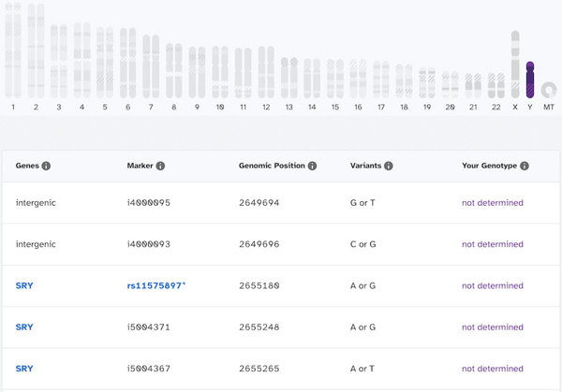Open chromosome 9 icon
This screenshot has width=562, height=392.
(197, 72)
